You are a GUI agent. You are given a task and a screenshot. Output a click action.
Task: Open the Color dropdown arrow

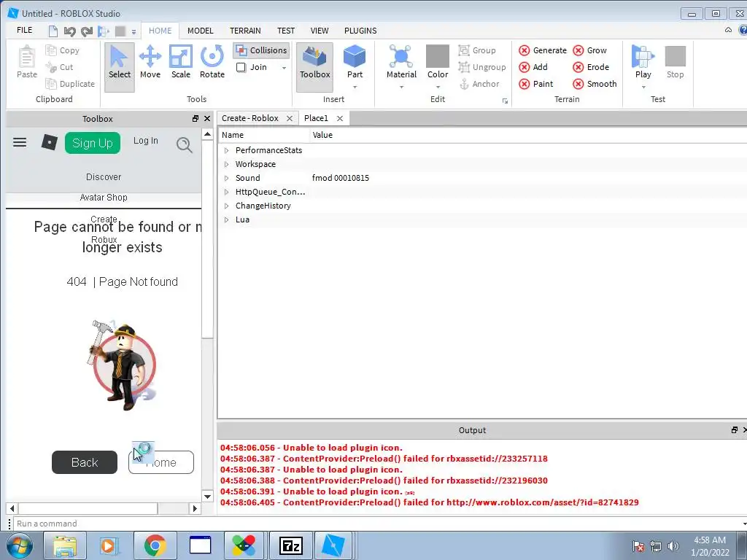tap(438, 87)
